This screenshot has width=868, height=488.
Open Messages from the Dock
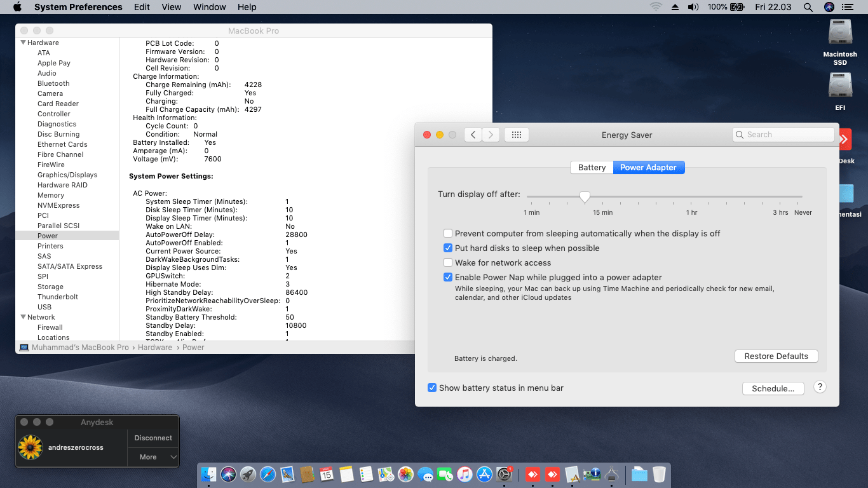425,474
